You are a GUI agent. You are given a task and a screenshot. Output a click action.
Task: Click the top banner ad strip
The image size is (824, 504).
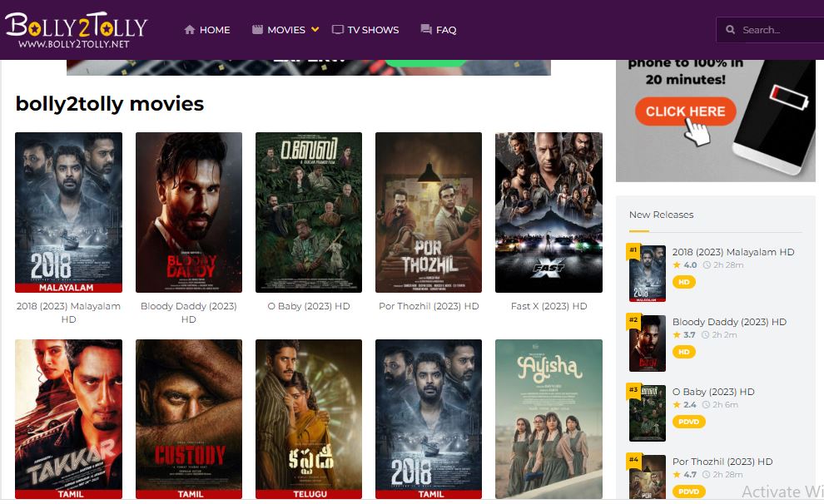coord(309,67)
